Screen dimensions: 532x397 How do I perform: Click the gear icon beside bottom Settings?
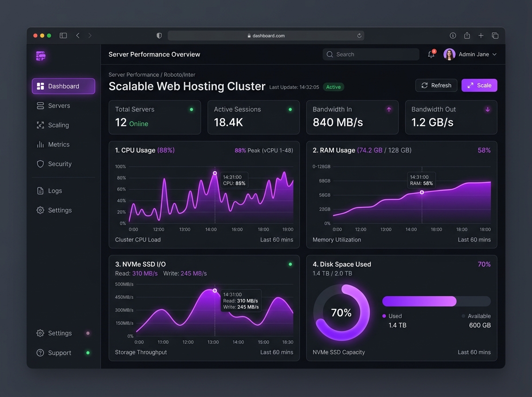[40, 333]
